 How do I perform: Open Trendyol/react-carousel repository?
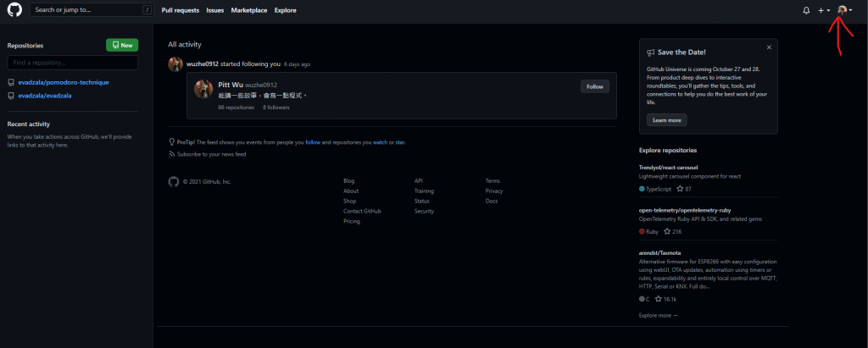click(x=668, y=167)
